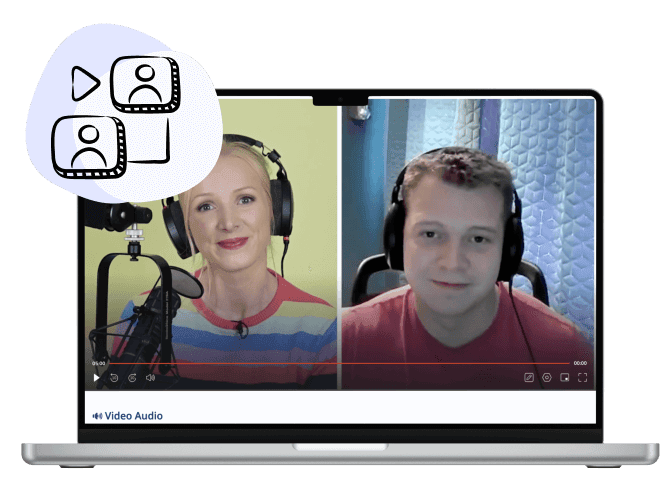This screenshot has width=660, height=482.
Task: Click the sound icon beside Video Audio
Action: tap(98, 416)
